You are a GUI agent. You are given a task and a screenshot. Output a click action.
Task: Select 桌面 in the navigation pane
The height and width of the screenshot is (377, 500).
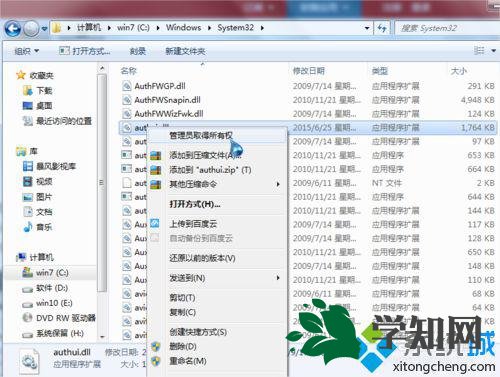[x=37, y=106]
